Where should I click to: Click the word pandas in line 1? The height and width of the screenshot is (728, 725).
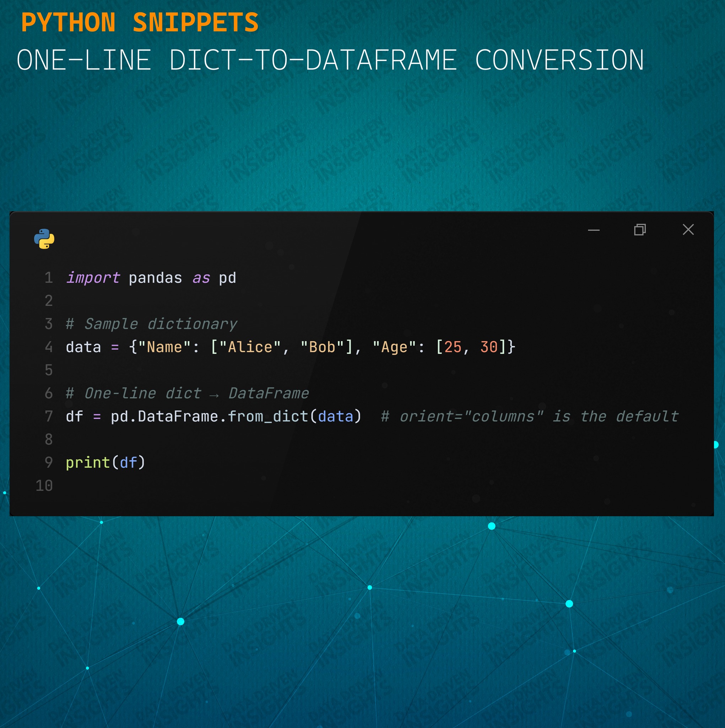[x=155, y=278]
